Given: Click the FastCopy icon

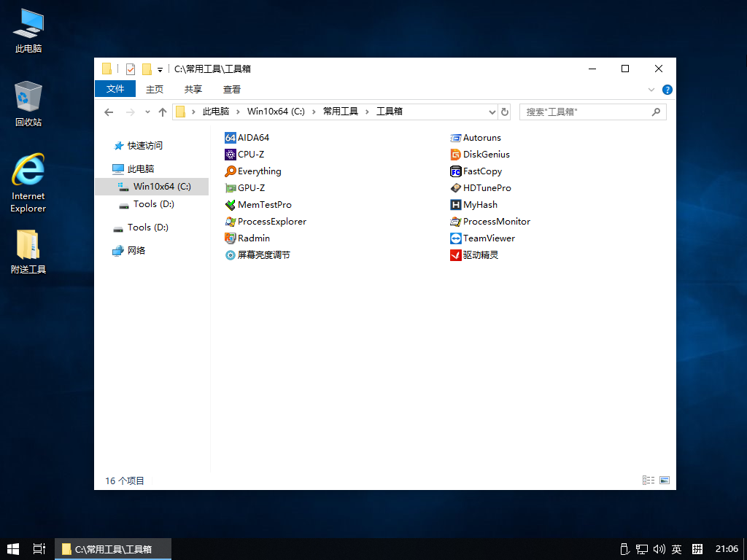Looking at the screenshot, I should point(455,171).
